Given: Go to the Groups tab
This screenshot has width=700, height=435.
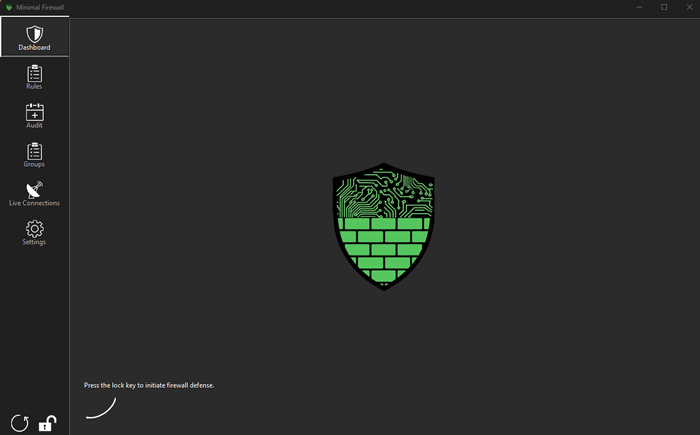Looking at the screenshot, I should 34,155.
